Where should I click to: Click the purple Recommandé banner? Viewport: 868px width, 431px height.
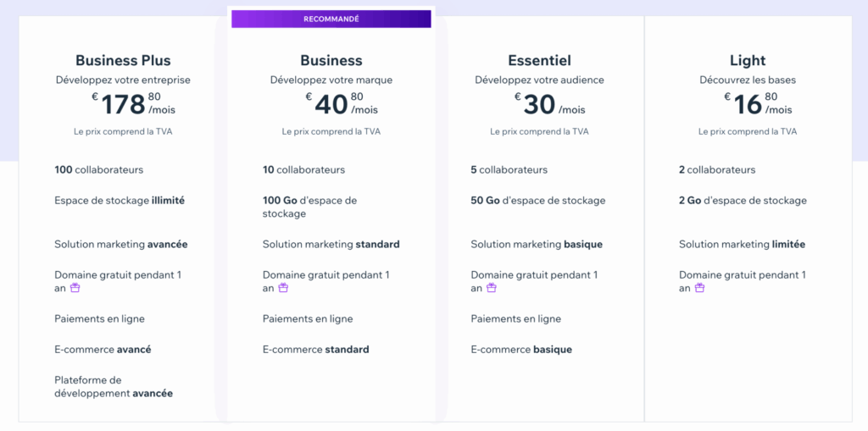(x=331, y=19)
